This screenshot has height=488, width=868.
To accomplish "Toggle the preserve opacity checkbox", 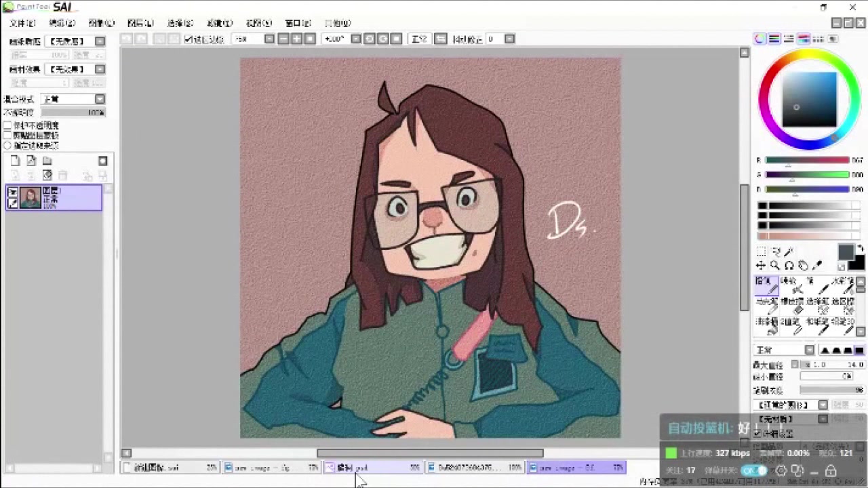I will point(8,125).
